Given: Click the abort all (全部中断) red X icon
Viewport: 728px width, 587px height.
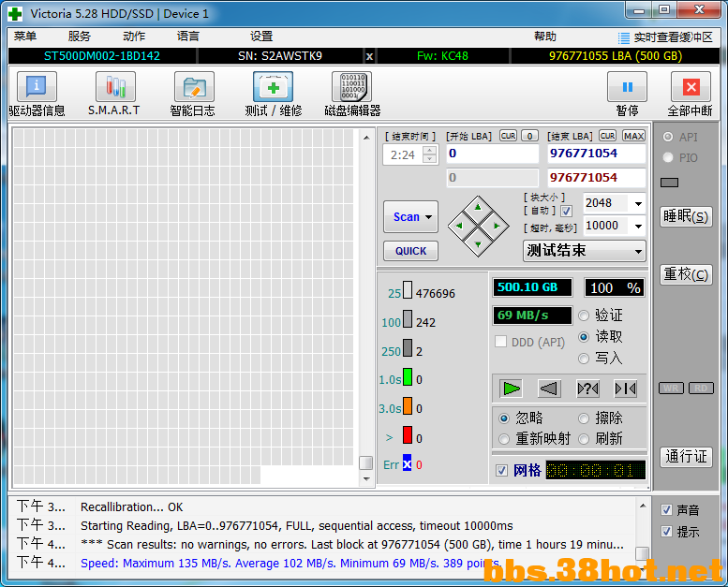Looking at the screenshot, I should pos(691,87).
